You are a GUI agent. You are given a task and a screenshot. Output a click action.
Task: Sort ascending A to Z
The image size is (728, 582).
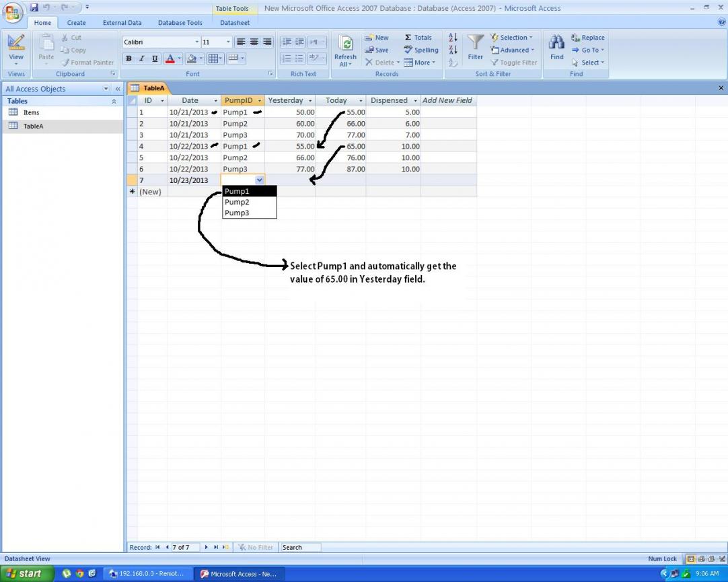(453, 38)
